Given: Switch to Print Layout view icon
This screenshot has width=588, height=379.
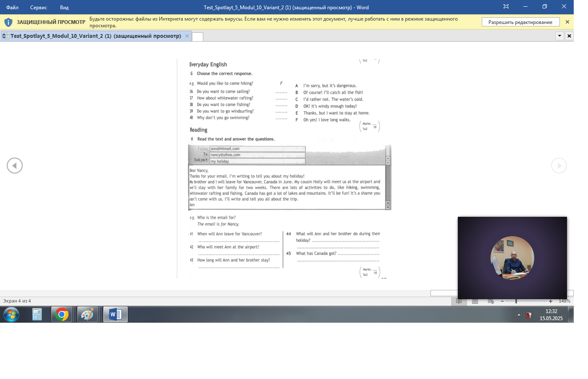Looking at the screenshot, I should point(475,301).
